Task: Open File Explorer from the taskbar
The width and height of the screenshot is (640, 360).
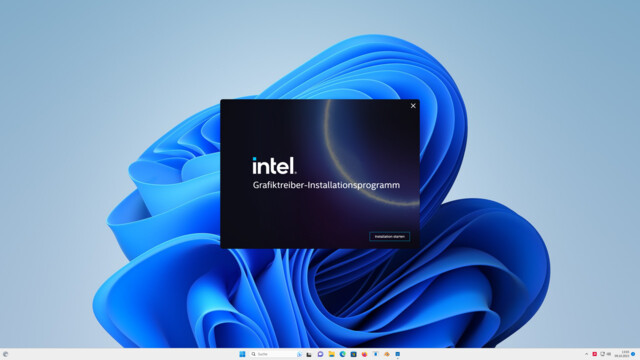Action: pos(331,354)
